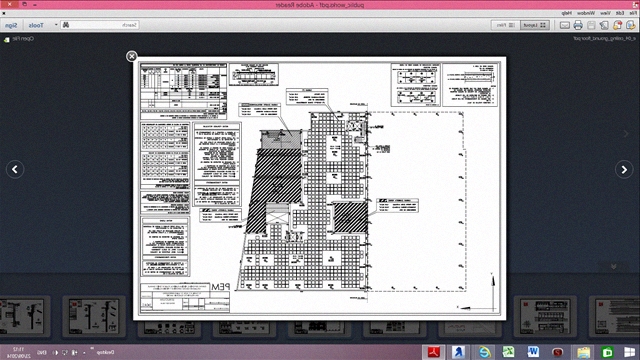Viewport: 640px width, 360px height.
Task: Close the preview with the circled X
Action: point(131,56)
